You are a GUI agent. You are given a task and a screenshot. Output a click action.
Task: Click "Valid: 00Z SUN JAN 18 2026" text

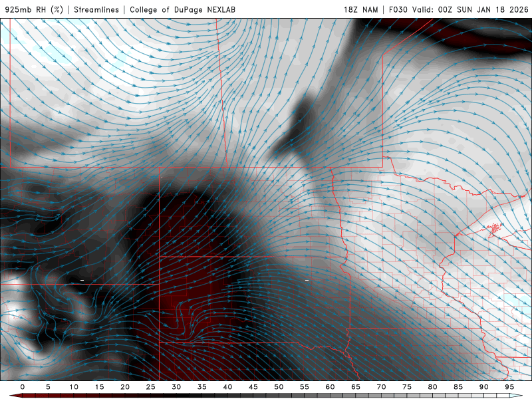tap(470, 9)
